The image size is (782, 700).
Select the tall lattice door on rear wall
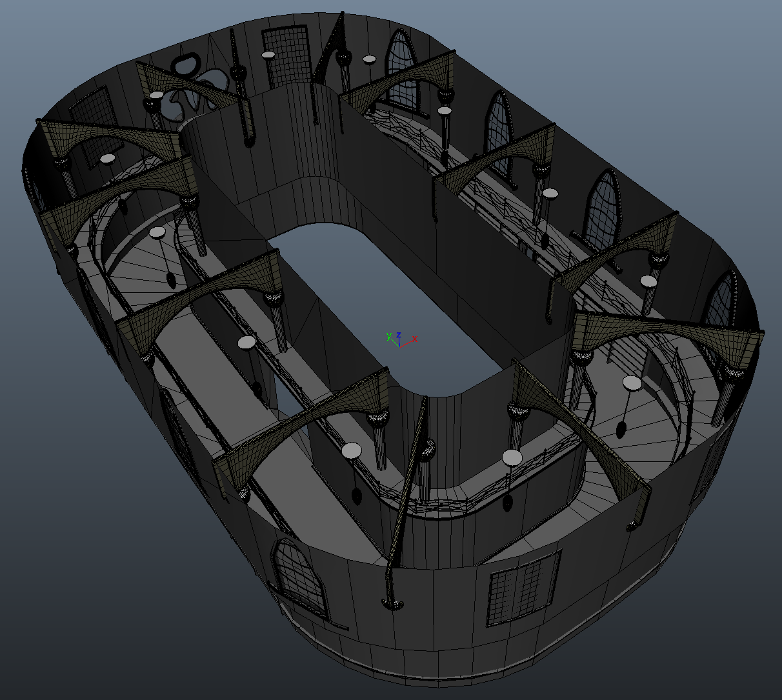[x=285, y=57]
